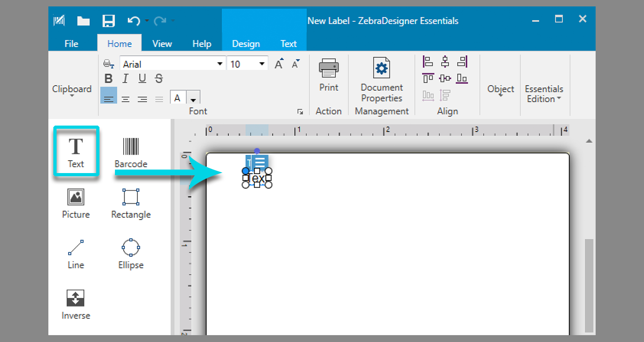
Task: Toggle bold text formatting
Action: (109, 78)
